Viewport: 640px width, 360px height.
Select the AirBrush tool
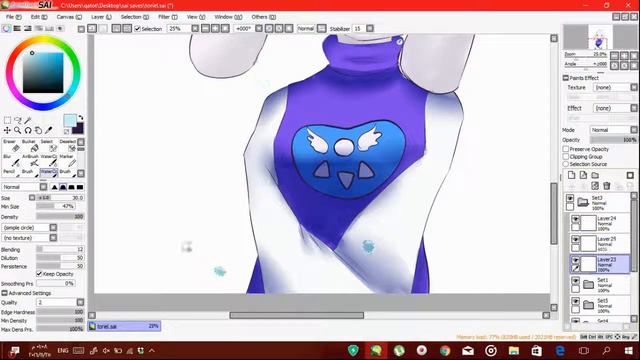(x=29, y=160)
